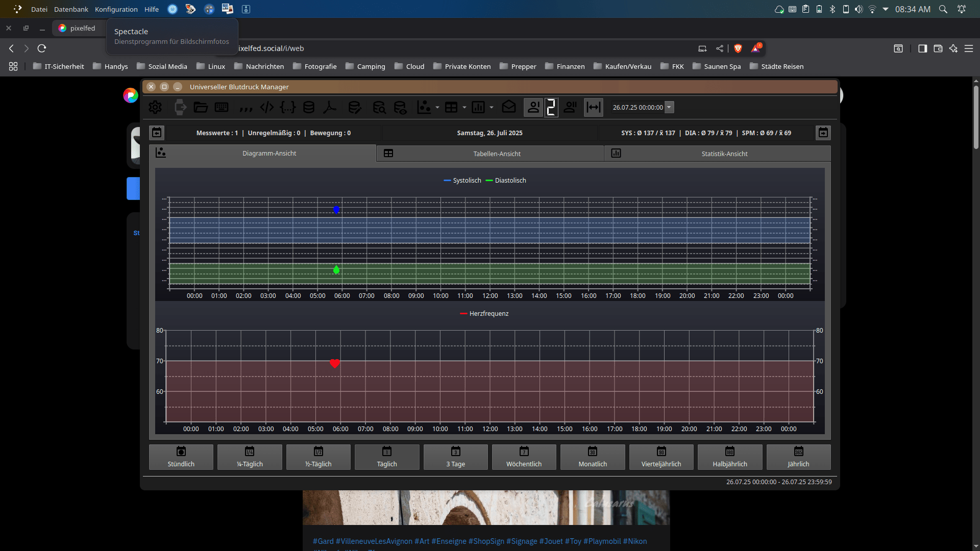Click the red heart rate data point
This screenshot has width=980, height=551.
[335, 363]
